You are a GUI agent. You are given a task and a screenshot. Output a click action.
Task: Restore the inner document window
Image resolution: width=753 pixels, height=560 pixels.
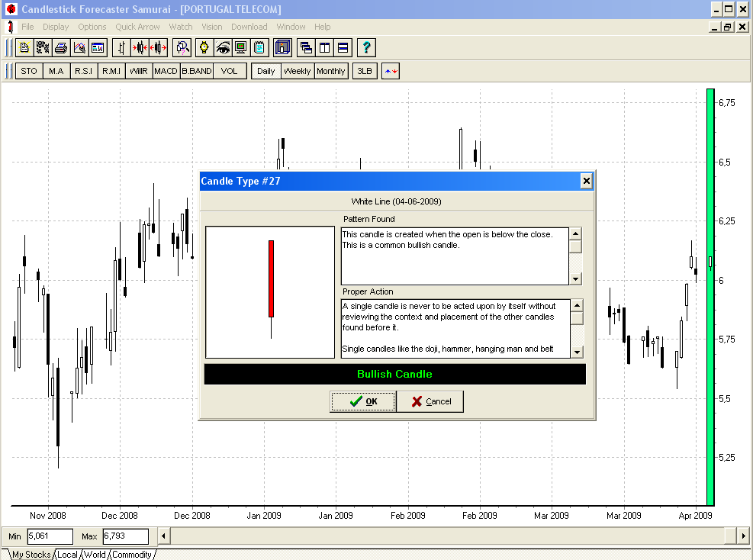pos(728,27)
